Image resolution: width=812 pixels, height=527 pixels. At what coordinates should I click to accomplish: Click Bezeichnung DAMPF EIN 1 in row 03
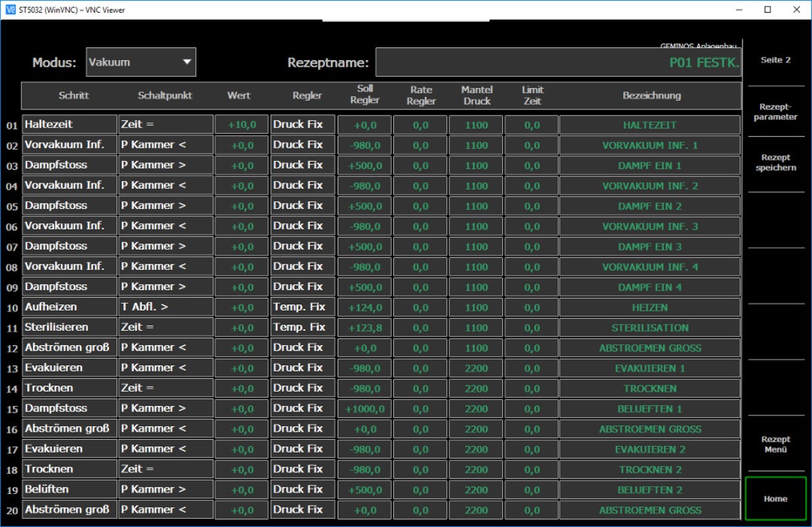click(x=650, y=166)
